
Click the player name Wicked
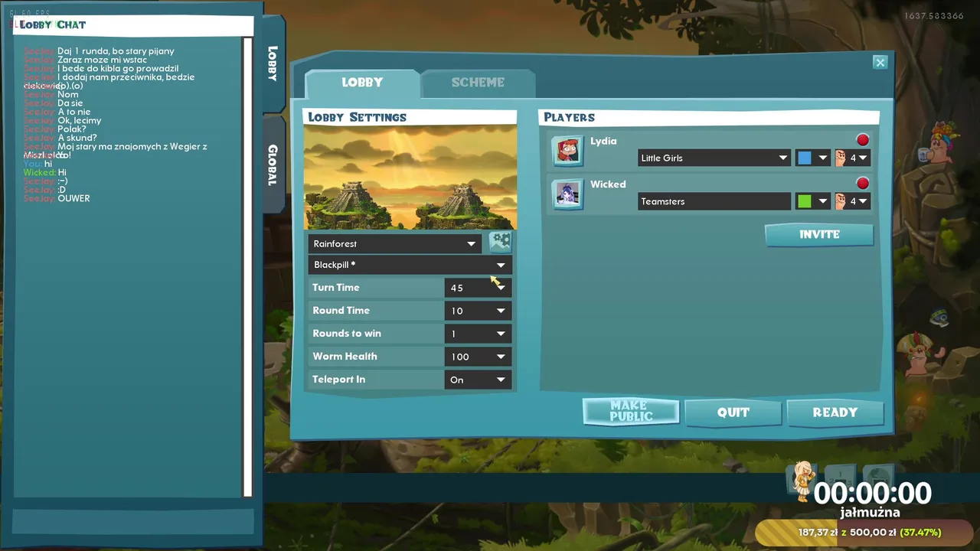tap(608, 184)
